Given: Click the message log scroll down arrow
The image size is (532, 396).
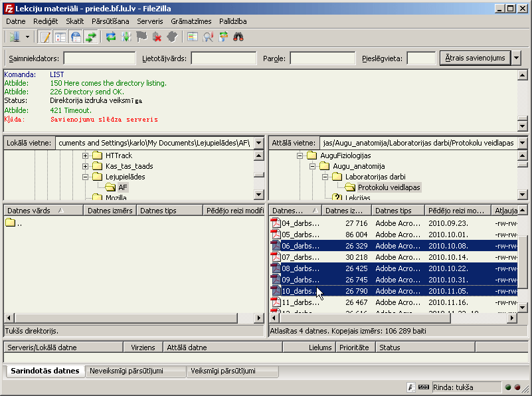Looking at the screenshot, I should (x=523, y=126).
